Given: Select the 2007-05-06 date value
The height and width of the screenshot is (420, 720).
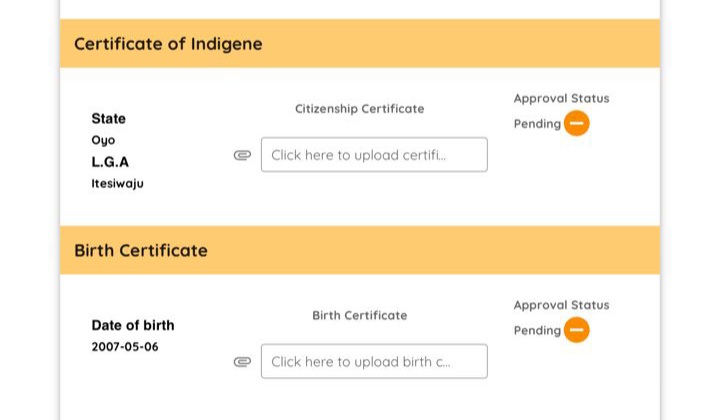Looking at the screenshot, I should [x=125, y=347].
